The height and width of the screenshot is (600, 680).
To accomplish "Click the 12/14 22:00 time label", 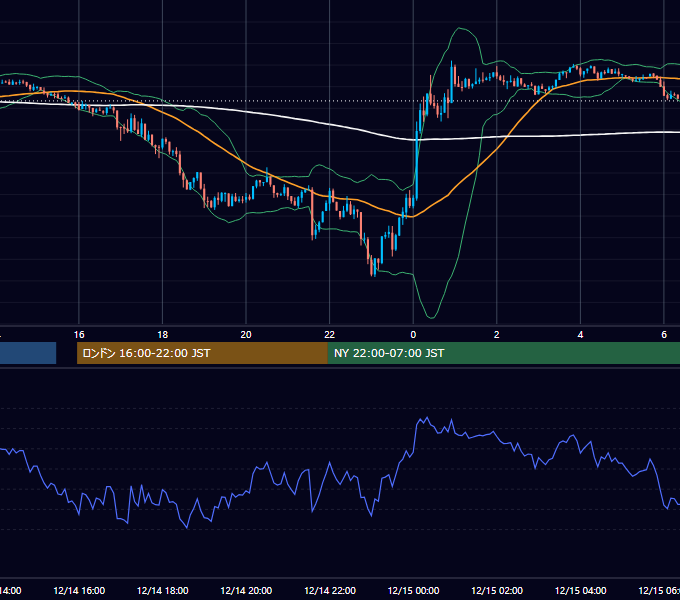I will coord(330,590).
